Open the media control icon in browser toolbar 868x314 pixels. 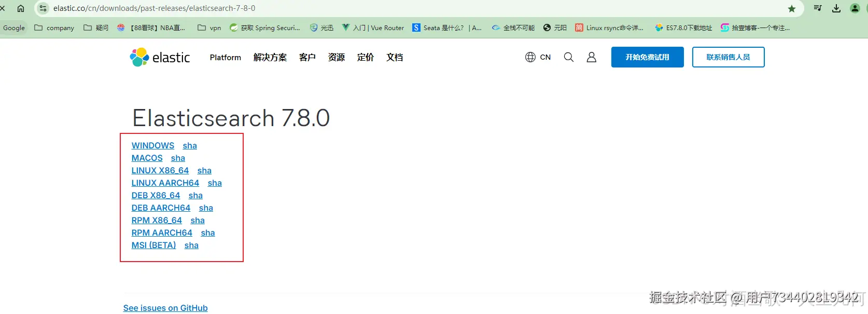(x=818, y=8)
